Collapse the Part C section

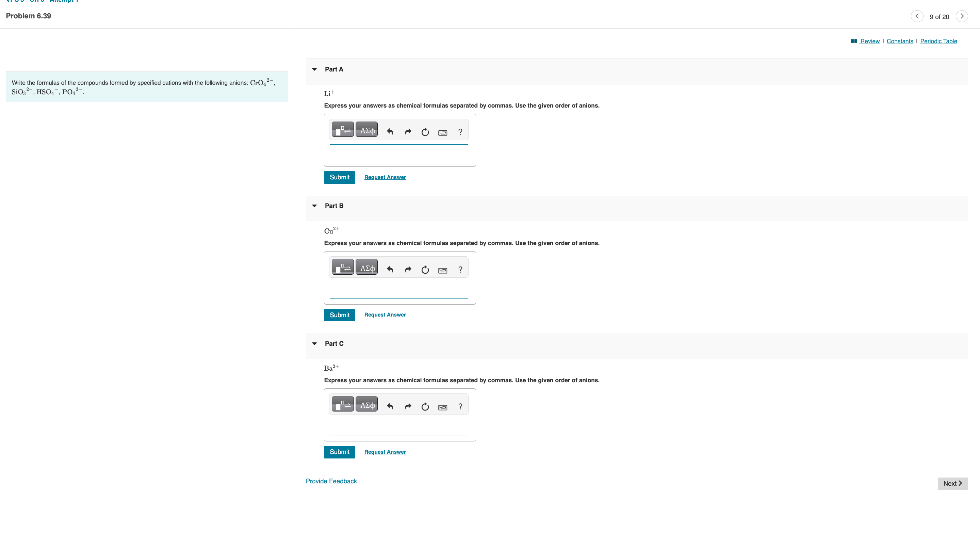314,343
